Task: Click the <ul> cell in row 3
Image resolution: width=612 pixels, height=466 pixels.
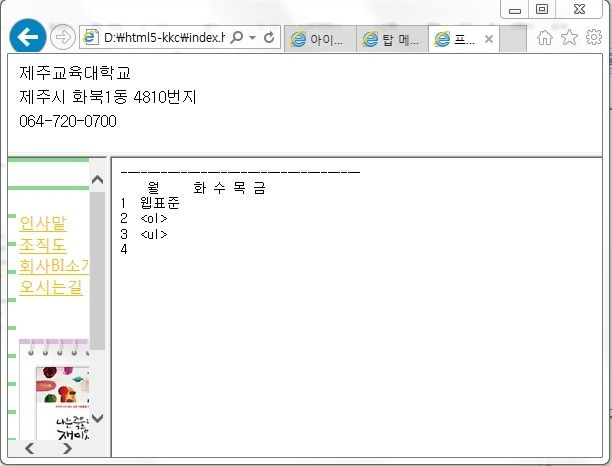Action: coord(154,234)
